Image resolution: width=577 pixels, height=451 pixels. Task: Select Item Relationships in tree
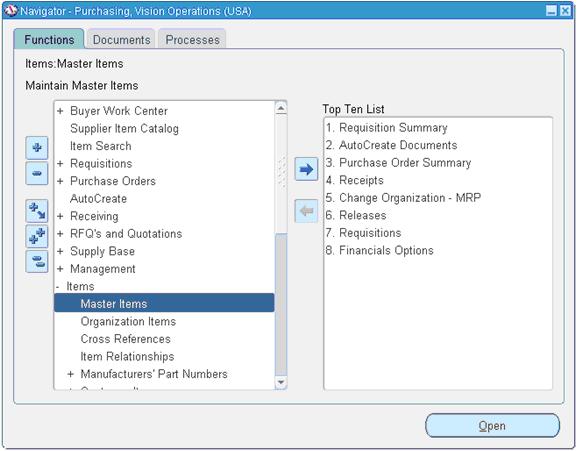[x=127, y=356]
